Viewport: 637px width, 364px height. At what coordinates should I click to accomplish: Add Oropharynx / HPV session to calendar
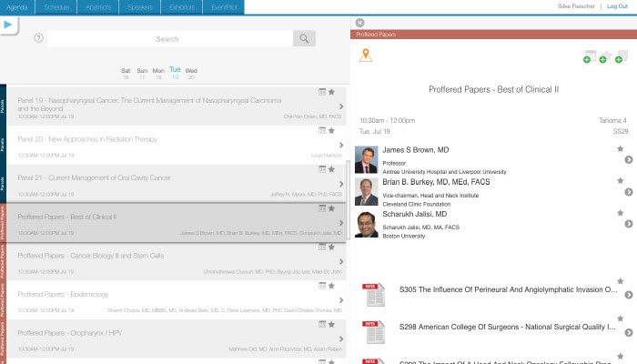[x=322, y=324]
